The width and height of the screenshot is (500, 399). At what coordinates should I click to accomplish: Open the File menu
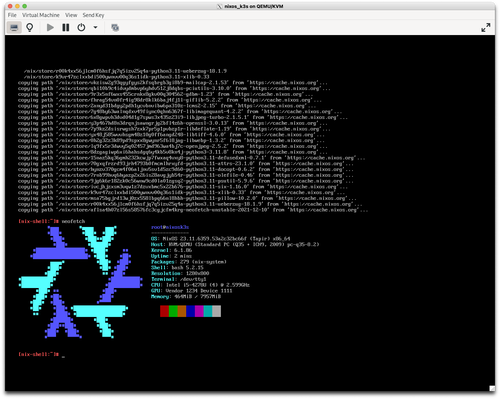click(x=12, y=15)
